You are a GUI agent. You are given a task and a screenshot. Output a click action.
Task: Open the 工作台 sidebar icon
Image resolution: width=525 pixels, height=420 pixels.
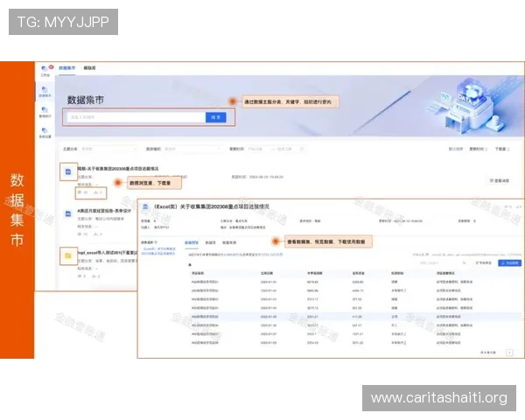(45, 71)
